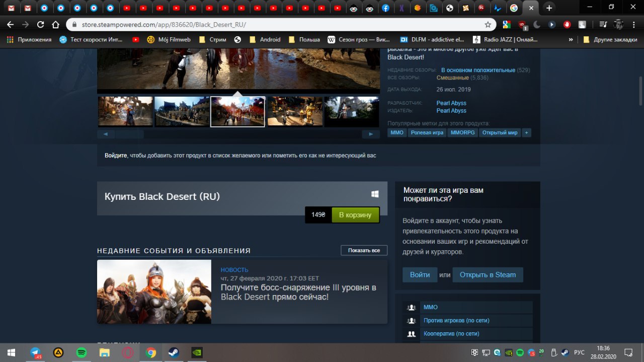Screen dimensions: 644x362
Task: Open the crescent moon dark-mode extension
Action: pos(537,24)
